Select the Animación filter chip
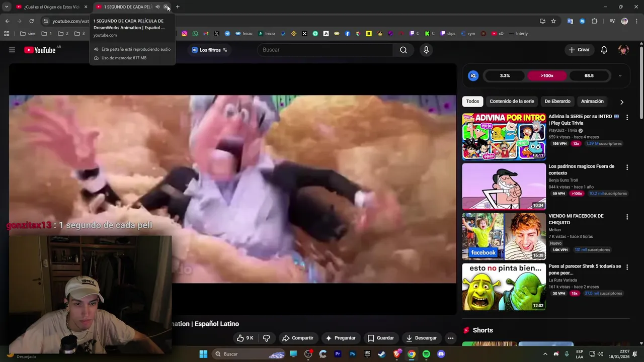The width and height of the screenshot is (644, 362). 592,102
